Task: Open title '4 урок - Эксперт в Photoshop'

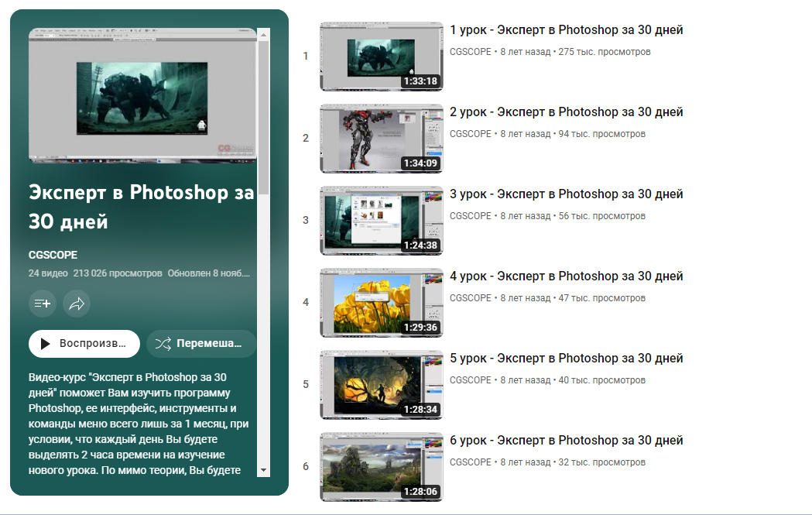Action: pos(567,276)
